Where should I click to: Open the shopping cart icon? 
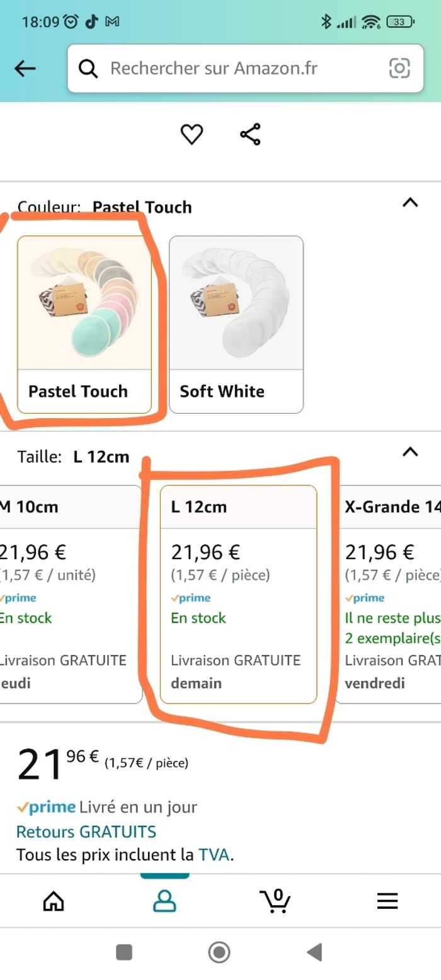pos(275,901)
